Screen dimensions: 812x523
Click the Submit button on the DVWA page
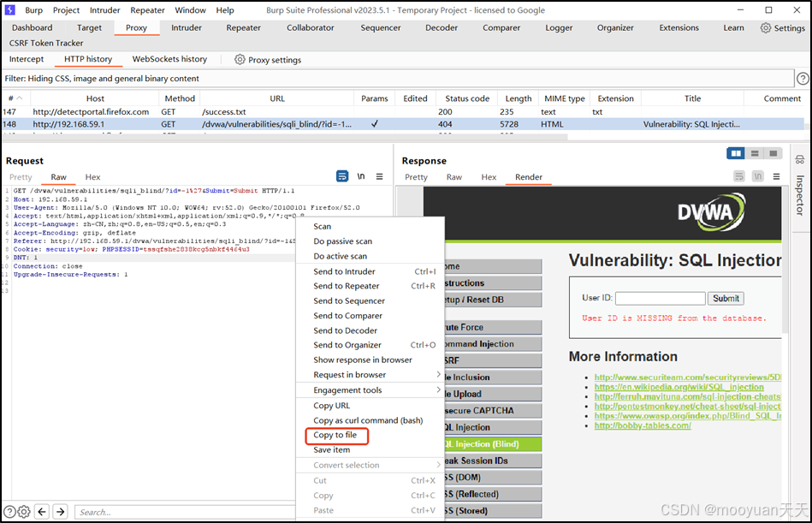[725, 298]
